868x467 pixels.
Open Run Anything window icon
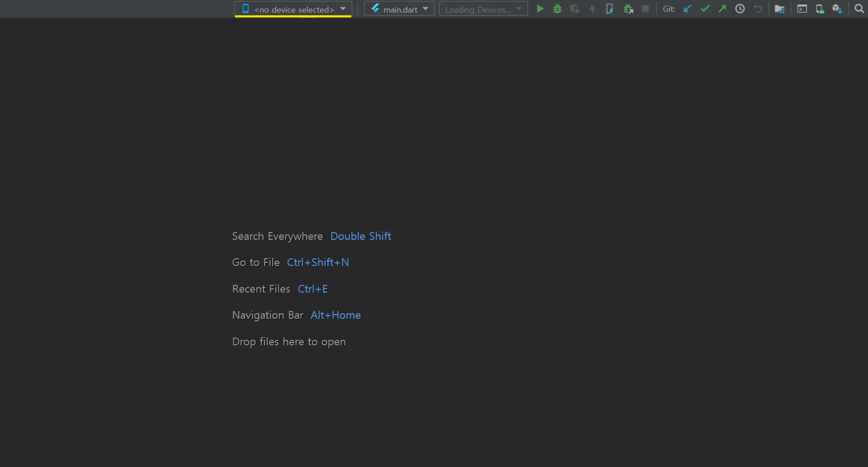(802, 9)
